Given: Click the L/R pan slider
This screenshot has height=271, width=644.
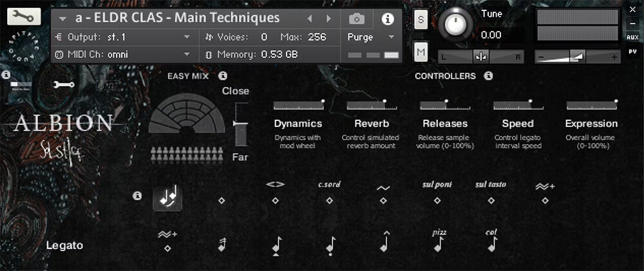Looking at the screenshot, I should coord(481,57).
